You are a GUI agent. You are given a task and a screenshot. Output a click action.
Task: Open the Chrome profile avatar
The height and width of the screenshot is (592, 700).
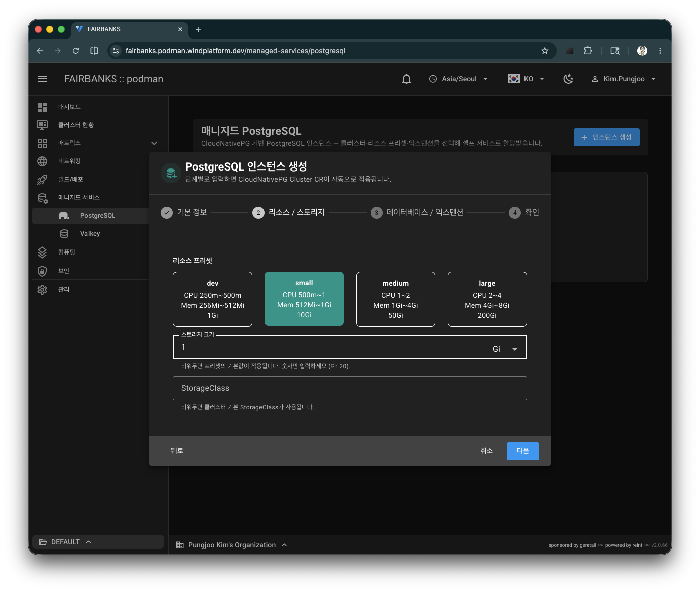coord(642,51)
